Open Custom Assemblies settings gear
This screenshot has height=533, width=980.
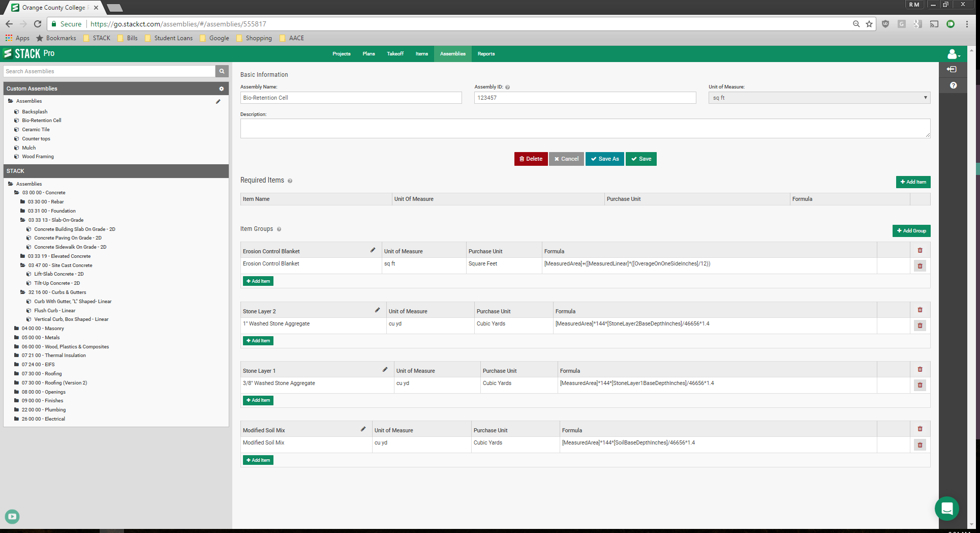click(222, 88)
